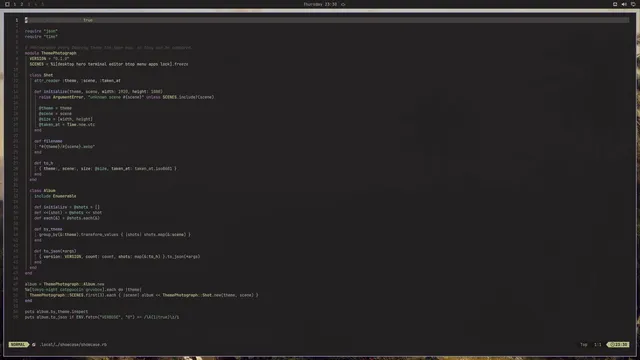Click the def filename line
This screenshot has width=640, height=360.
48,141
